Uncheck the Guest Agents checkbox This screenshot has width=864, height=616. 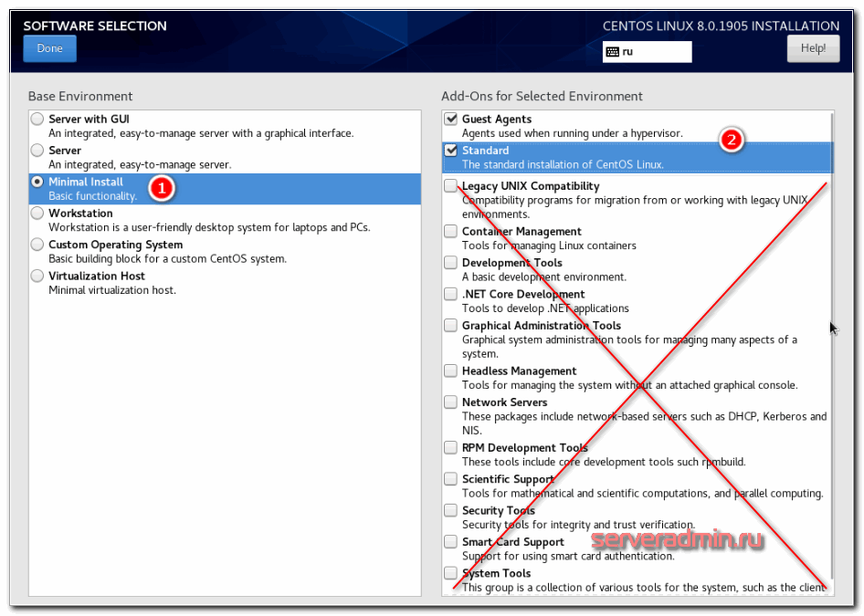[451, 119]
